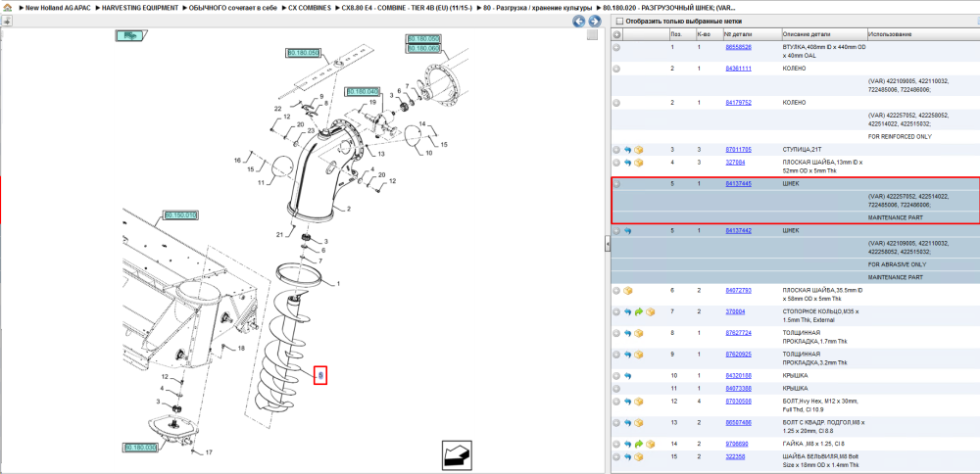
Task: Tick 'Отобразить только выбранные метки' checkbox
Action: [619, 22]
